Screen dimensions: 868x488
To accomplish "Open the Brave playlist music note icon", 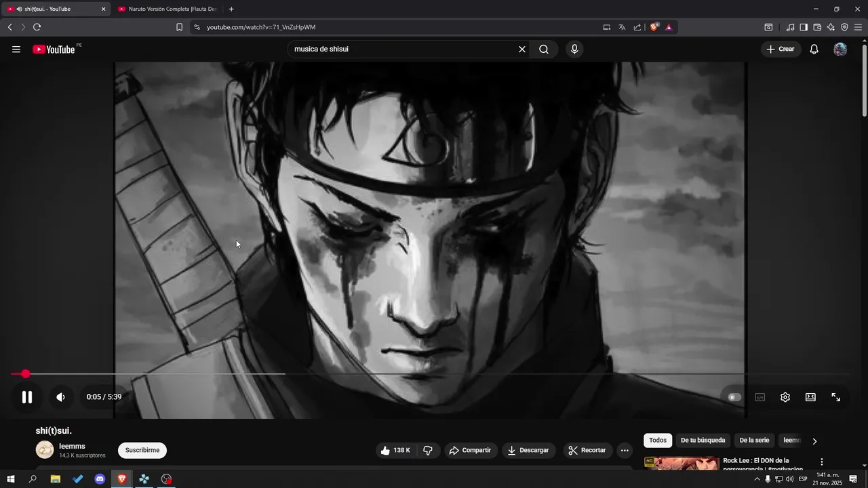I will tap(790, 27).
